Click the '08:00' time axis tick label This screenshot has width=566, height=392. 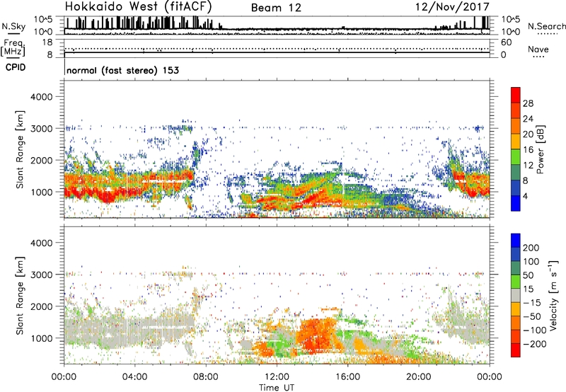[206, 377]
